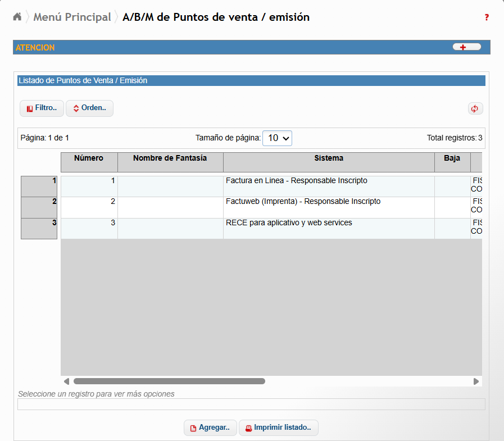Open the Tamaño de página dropdown
Image resolution: width=504 pixels, height=441 pixels.
coord(277,138)
